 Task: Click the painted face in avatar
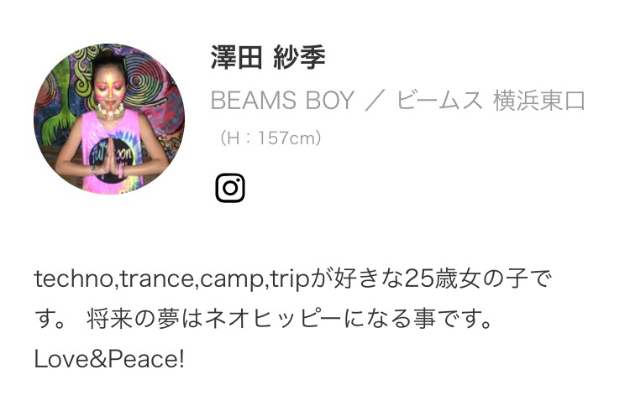[108, 87]
